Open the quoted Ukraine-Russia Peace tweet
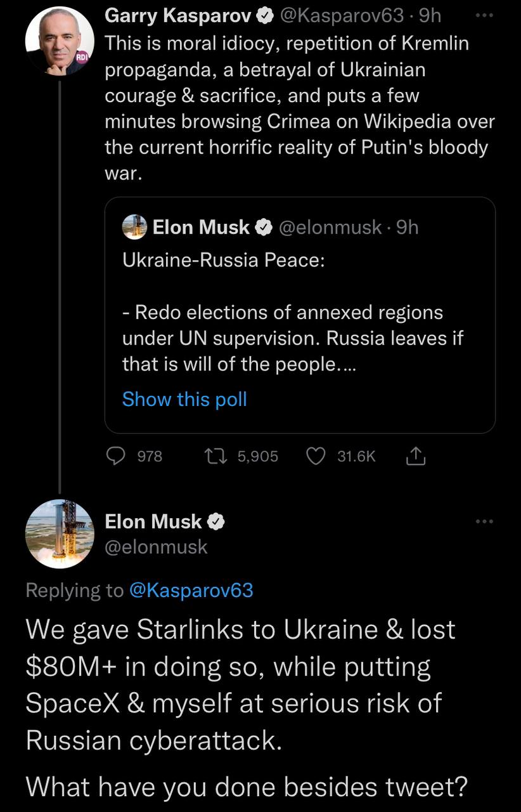 (300, 315)
